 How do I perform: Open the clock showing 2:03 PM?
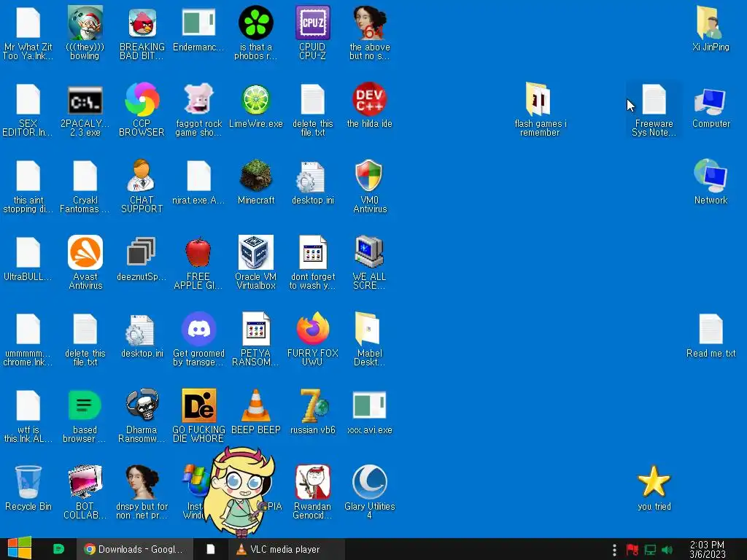[x=707, y=549]
